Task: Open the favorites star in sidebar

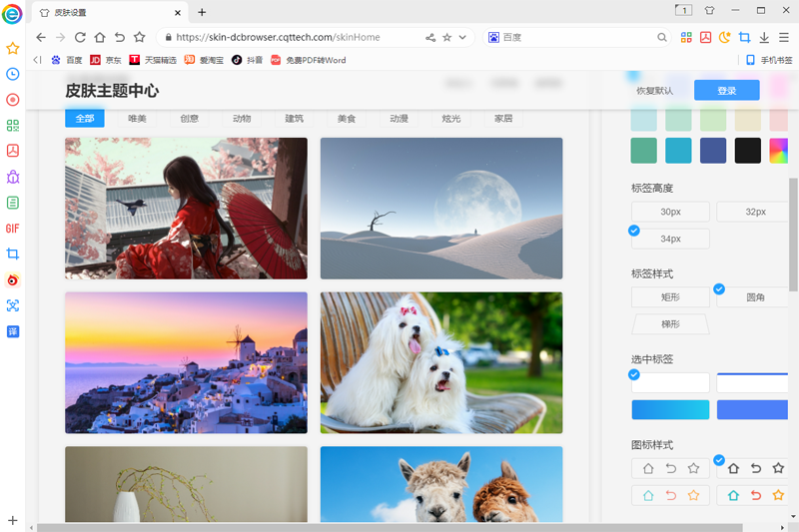Action: (12, 48)
